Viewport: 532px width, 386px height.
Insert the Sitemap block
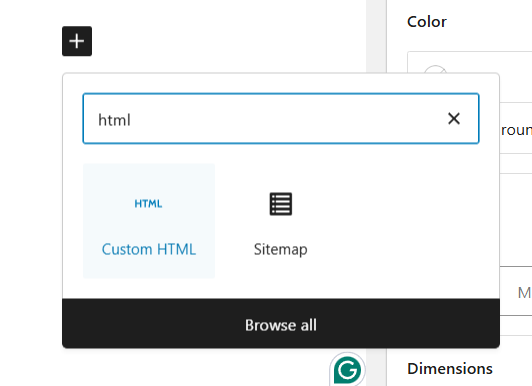281,221
